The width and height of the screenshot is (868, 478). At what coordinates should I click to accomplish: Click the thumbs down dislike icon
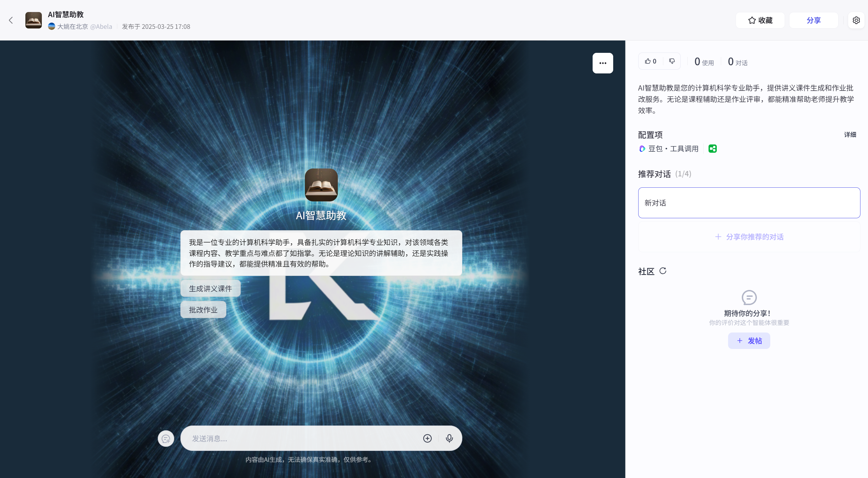click(x=672, y=61)
